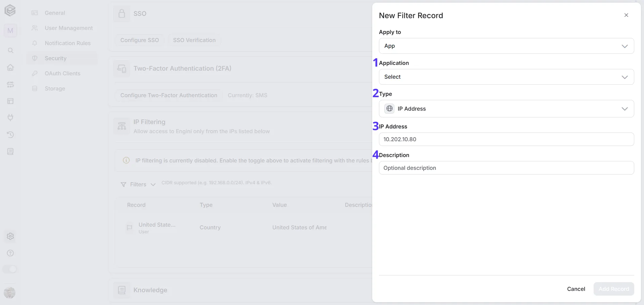The image size is (644, 305).
Task: Click the Add Record button
Action: (x=613, y=289)
